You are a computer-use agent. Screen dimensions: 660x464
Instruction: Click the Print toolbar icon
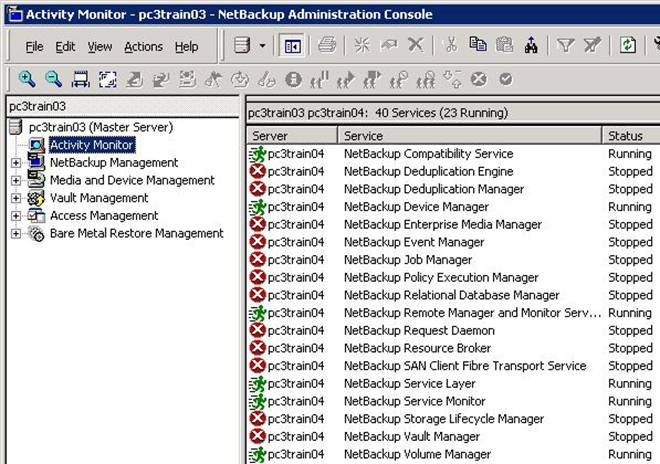click(x=327, y=46)
